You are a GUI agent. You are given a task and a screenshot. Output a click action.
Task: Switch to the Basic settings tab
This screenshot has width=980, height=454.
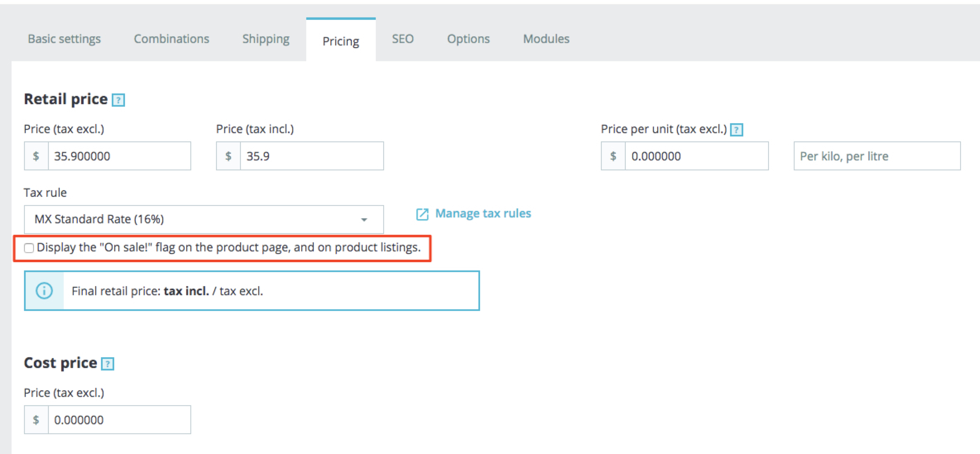pyautogui.click(x=64, y=39)
